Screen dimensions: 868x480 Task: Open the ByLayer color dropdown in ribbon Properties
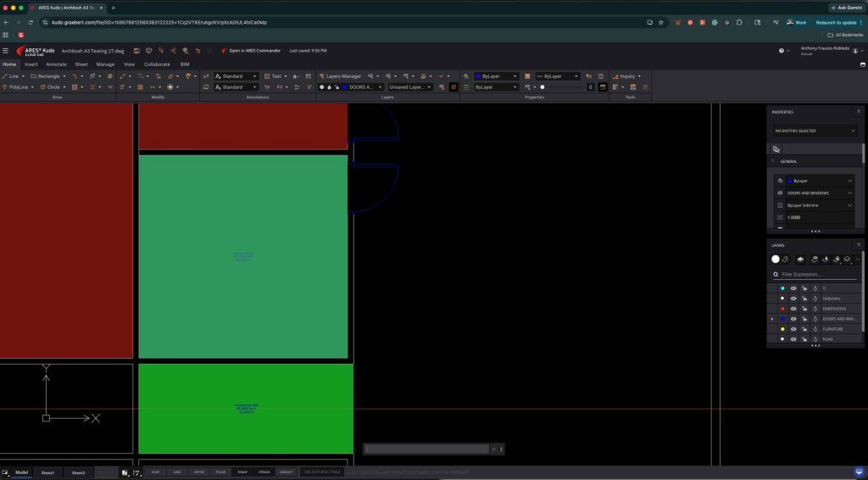496,75
